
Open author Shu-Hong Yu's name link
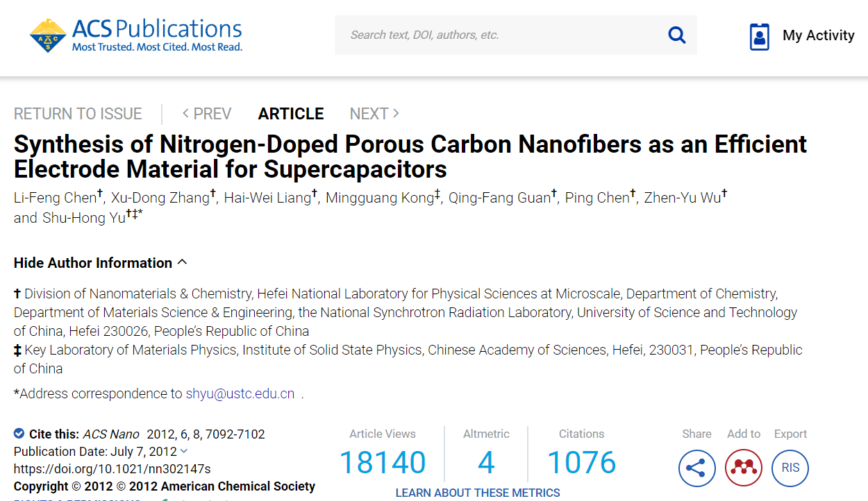point(83,218)
